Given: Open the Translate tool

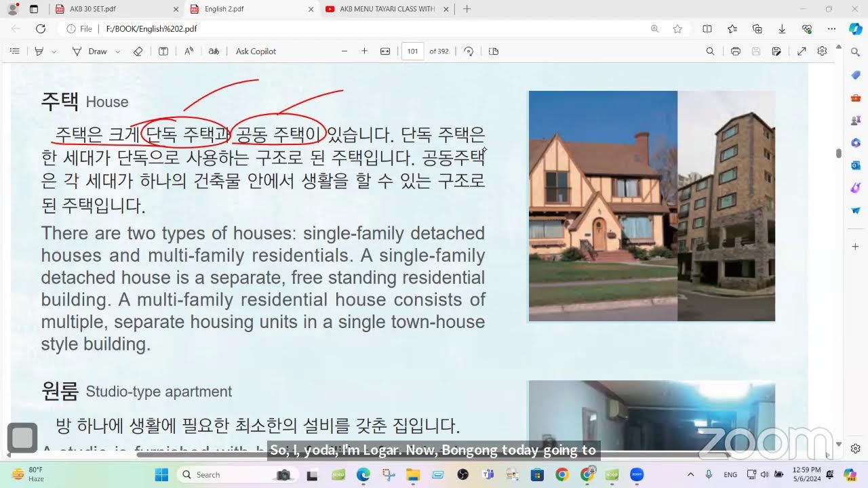Looking at the screenshot, I should [214, 52].
